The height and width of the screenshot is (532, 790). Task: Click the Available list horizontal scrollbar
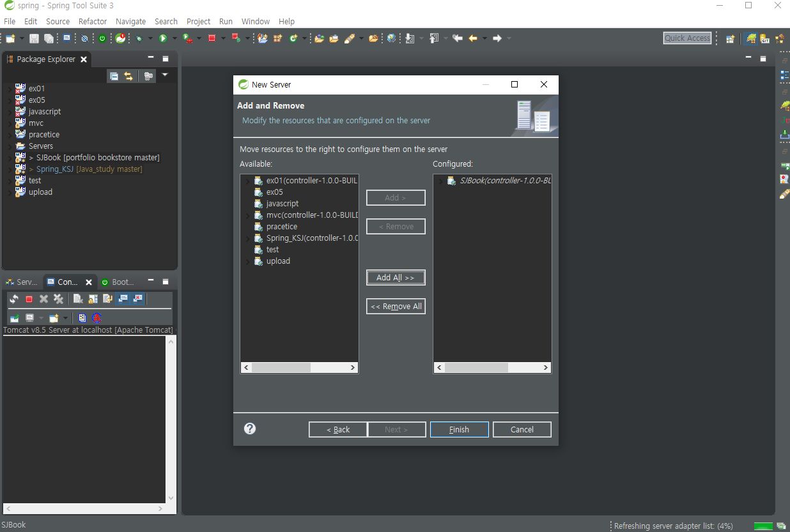click(x=299, y=367)
